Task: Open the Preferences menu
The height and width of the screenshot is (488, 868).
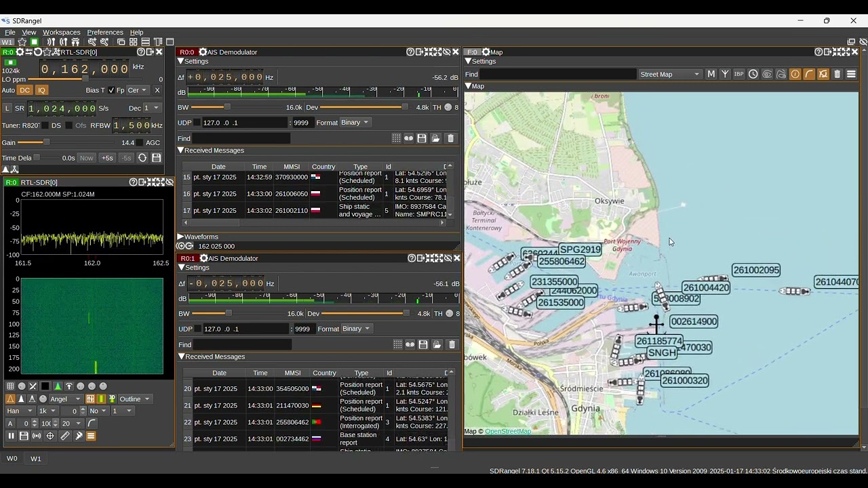Action: coord(105,32)
